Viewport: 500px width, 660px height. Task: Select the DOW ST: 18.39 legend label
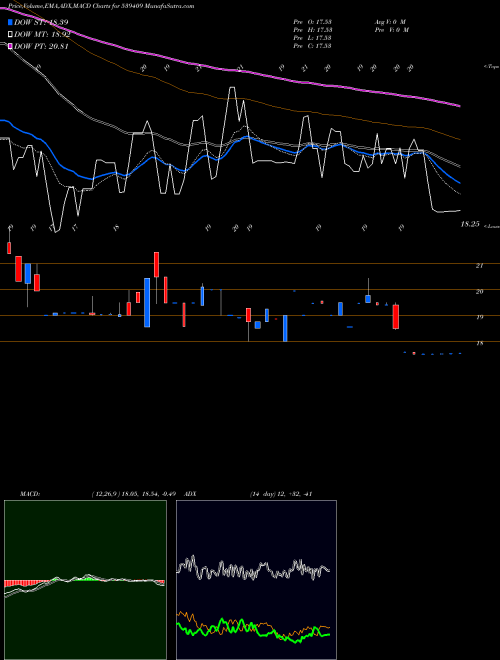pos(41,23)
